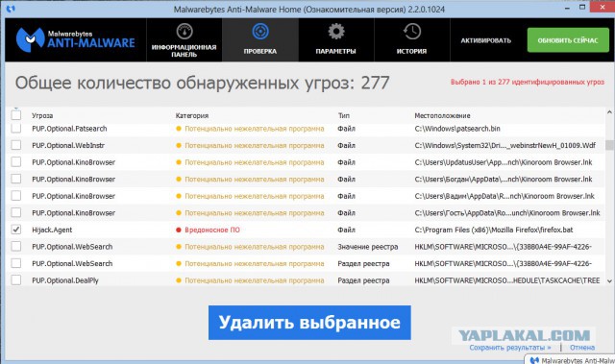Viewport: 615px width, 364px height.
Task: Click the Отмена link
Action: (x=582, y=348)
